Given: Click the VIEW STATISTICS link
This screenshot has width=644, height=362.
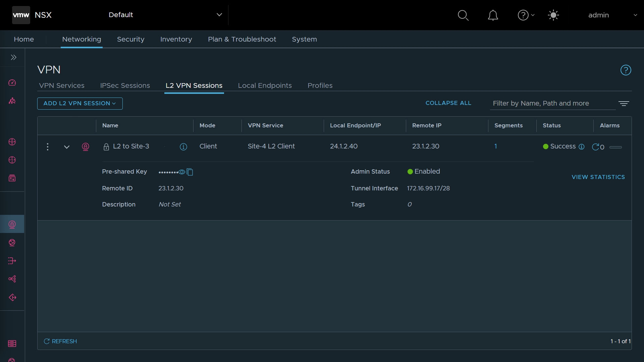Looking at the screenshot, I should click(598, 177).
